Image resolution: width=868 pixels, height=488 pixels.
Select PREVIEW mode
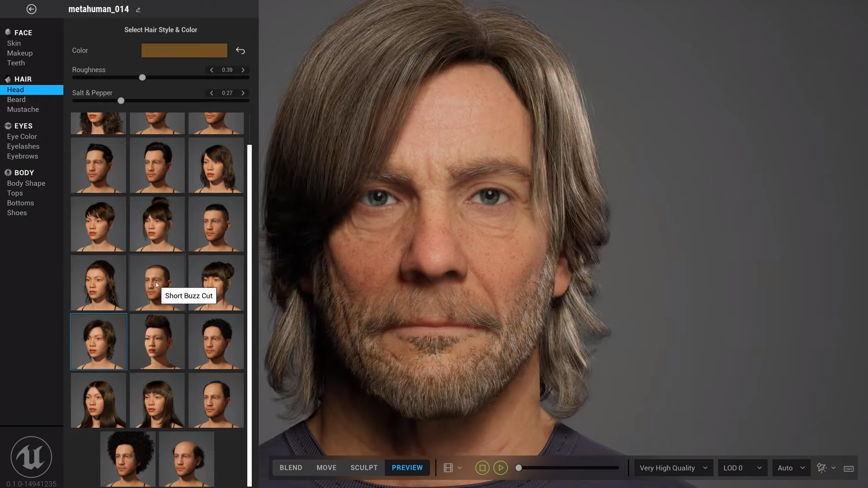[407, 468]
